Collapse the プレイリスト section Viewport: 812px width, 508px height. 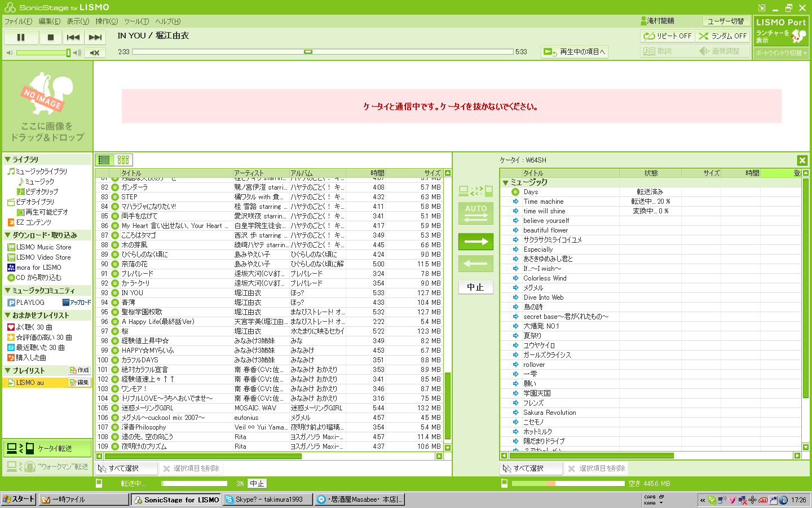[7, 371]
